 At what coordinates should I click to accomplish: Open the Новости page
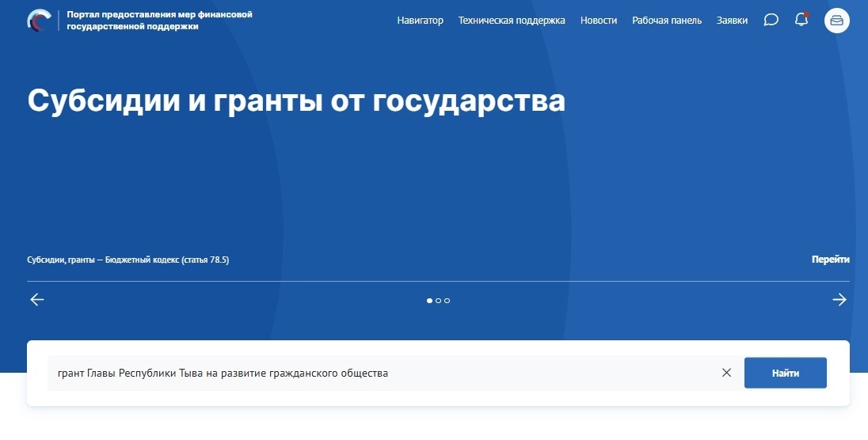pos(598,21)
